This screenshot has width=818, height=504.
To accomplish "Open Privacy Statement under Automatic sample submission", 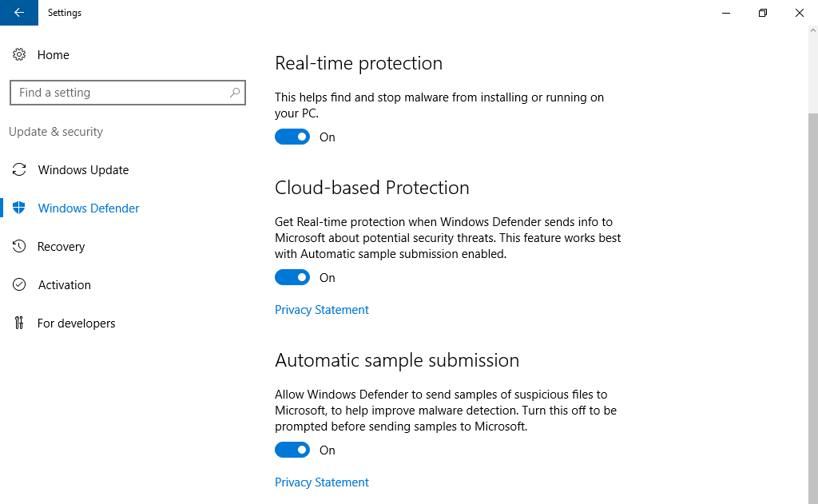I will (x=322, y=482).
